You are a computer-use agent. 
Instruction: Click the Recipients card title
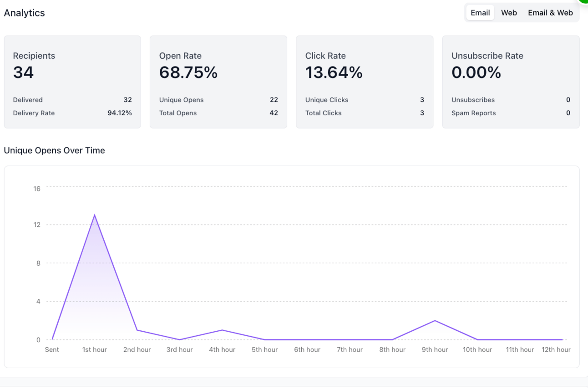tap(34, 56)
